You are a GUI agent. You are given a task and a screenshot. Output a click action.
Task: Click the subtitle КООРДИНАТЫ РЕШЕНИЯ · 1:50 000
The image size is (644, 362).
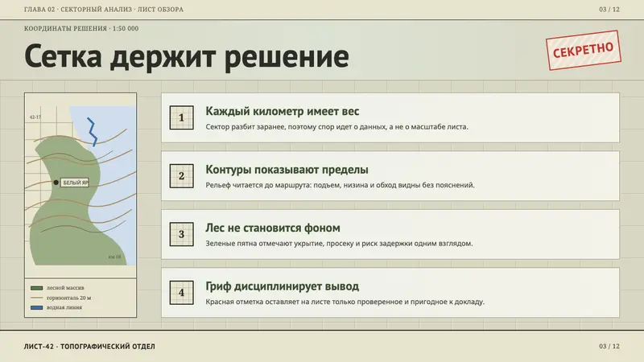tap(81, 28)
